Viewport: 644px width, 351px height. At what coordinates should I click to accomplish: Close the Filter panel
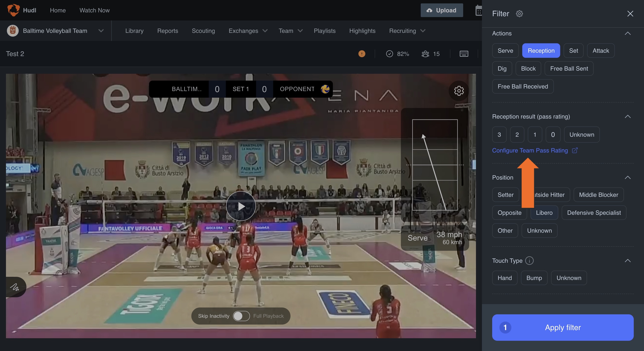pos(630,13)
